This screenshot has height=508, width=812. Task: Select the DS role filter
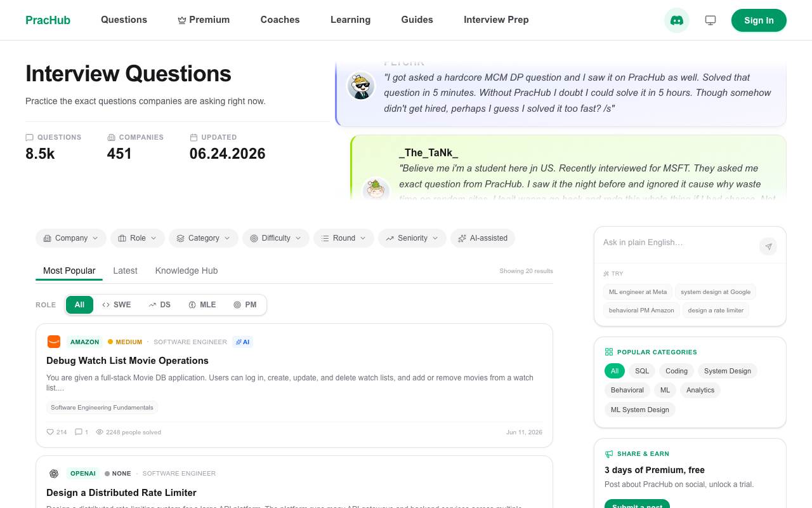click(x=160, y=305)
